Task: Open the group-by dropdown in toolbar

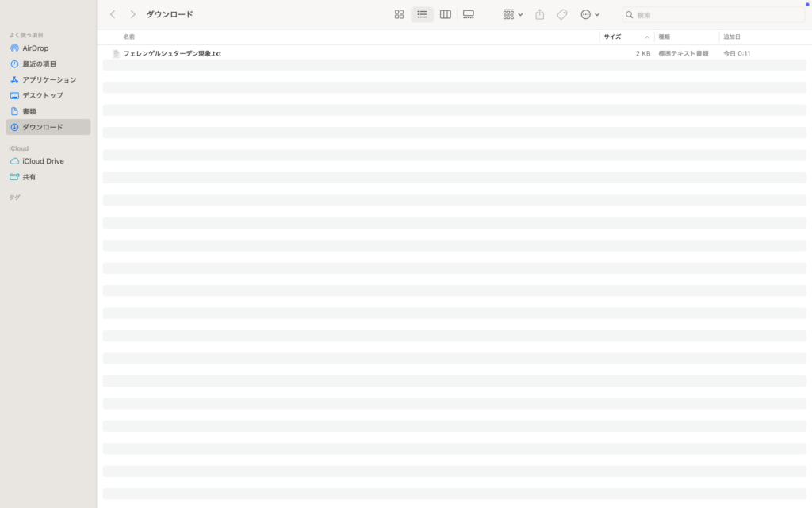Action: [x=513, y=14]
